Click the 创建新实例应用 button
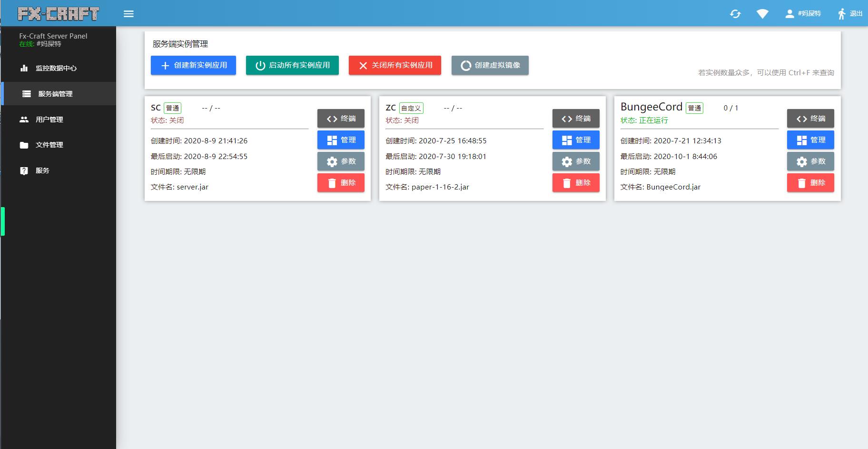The width and height of the screenshot is (868, 449). coord(193,65)
